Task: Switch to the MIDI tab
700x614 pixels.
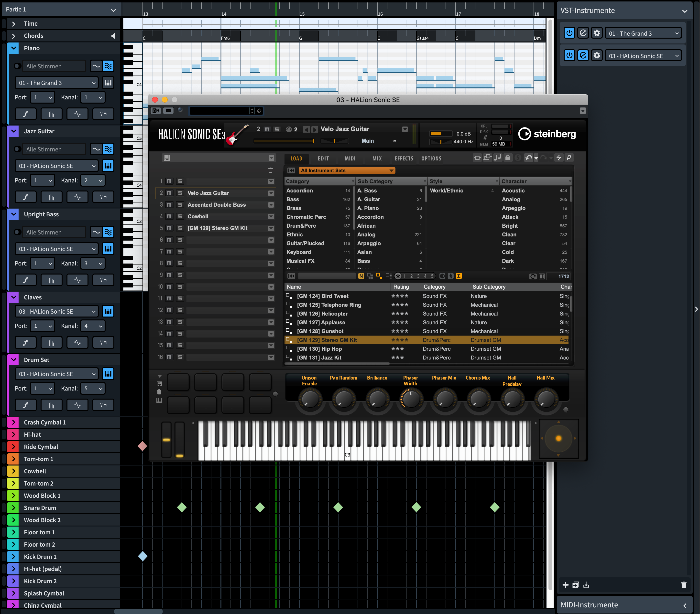Action: click(350, 159)
